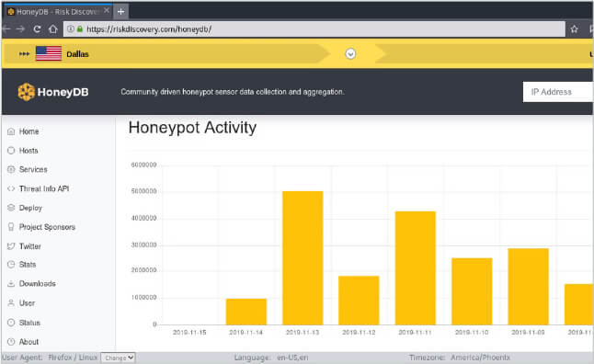The image size is (594, 364).
Task: Click the Deploy layers icon
Action: pos(11,208)
